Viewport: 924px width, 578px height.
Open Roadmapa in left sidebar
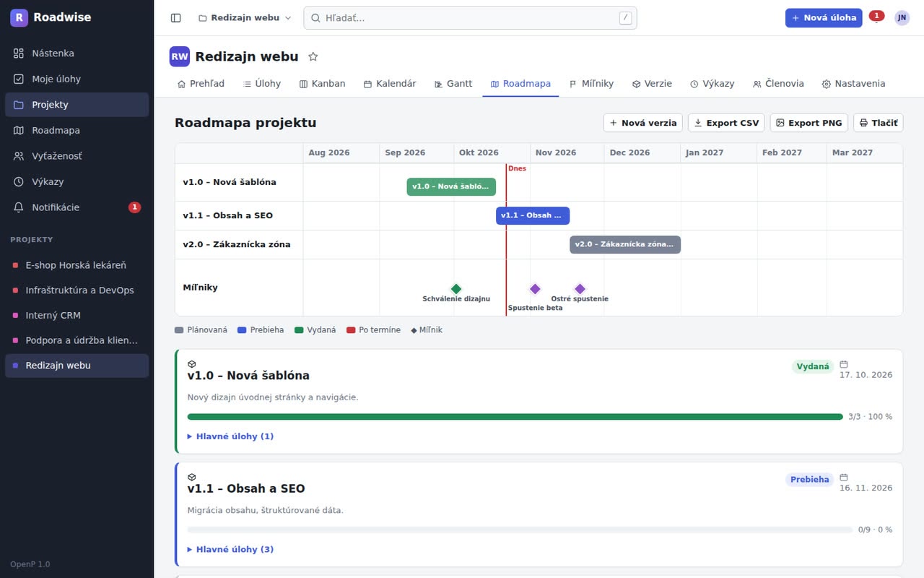[77, 130]
